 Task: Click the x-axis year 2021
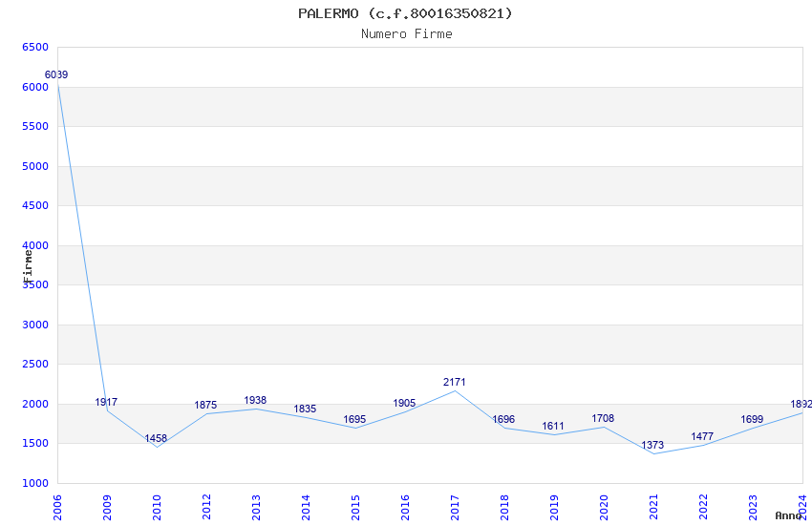(x=654, y=508)
